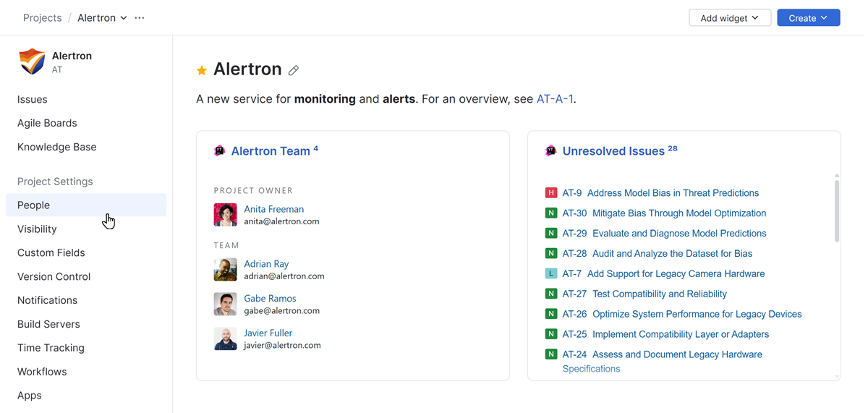The width and height of the screenshot is (868, 413).
Task: Open the three-dots project menu in breadcrumb
Action: click(140, 18)
